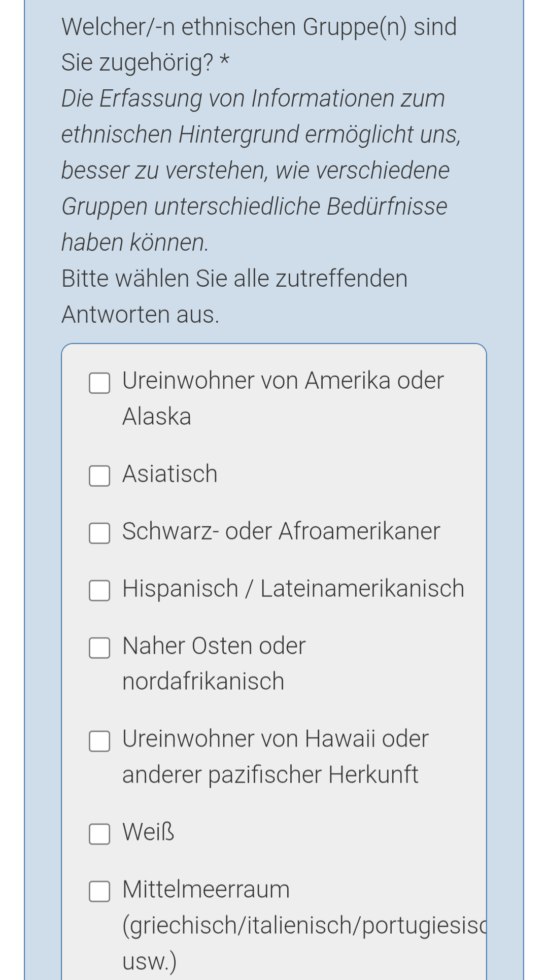The image size is (548, 980).
Task: Click the 'Schwarz- oder Afroamerikaner' label text
Action: (281, 531)
